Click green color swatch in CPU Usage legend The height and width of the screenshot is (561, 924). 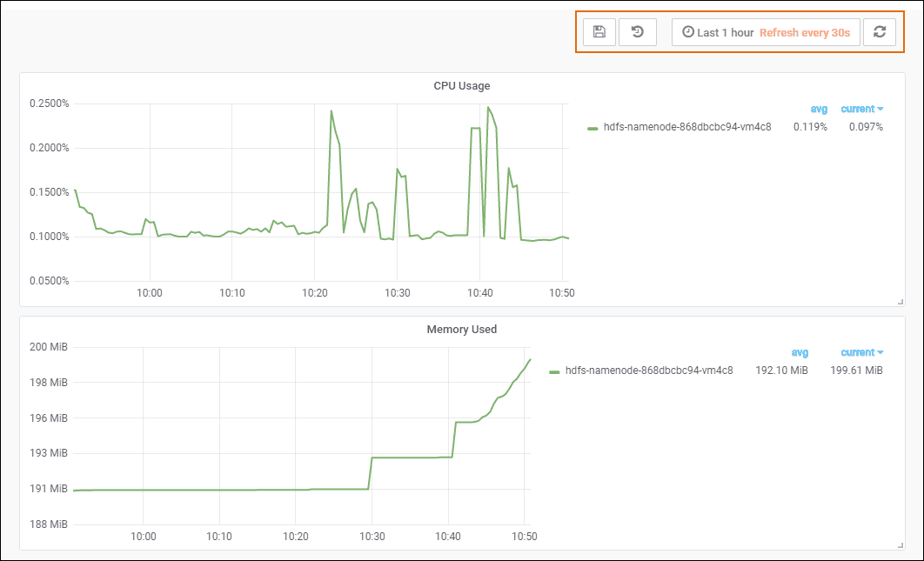click(x=593, y=128)
